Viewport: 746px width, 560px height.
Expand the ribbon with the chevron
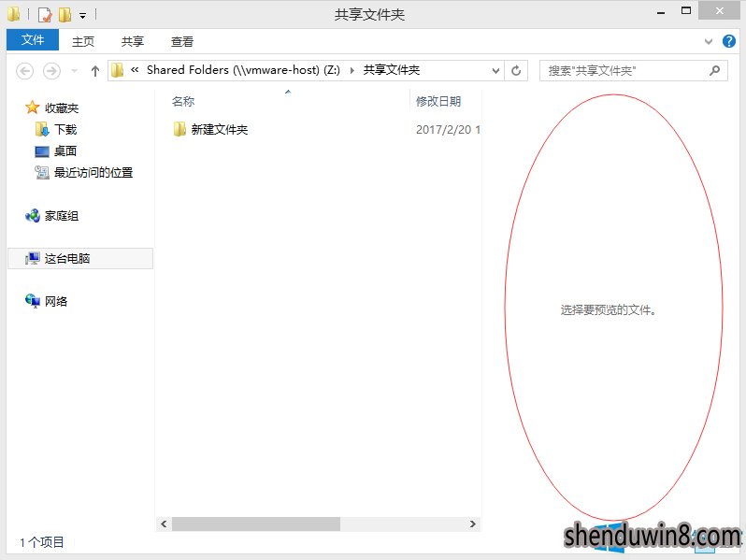[709, 41]
